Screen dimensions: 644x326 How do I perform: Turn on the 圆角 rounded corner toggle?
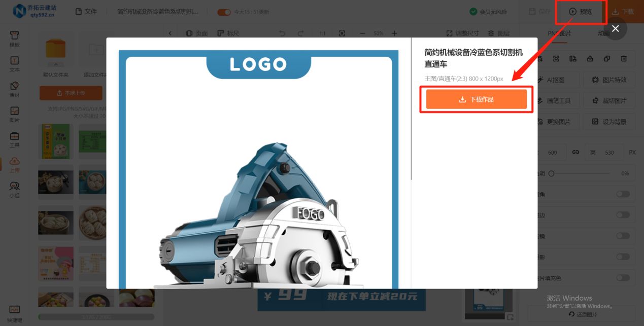623,194
